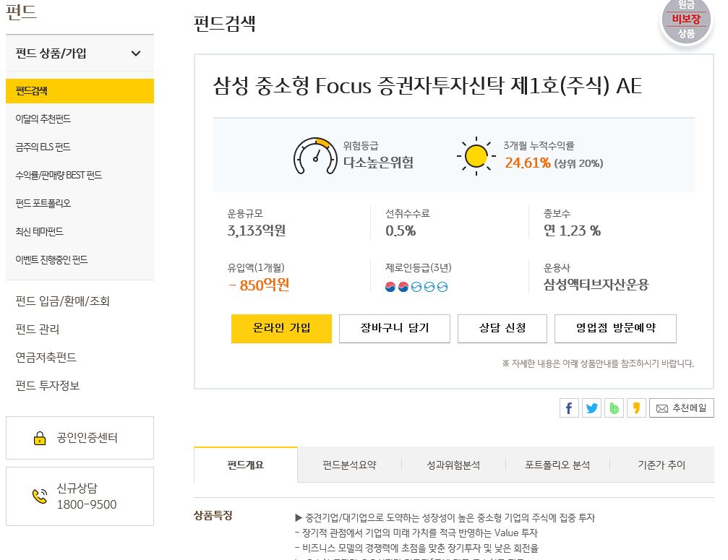Click the line starting 장기적 관점에서
The height and width of the screenshot is (560, 728).
click(x=416, y=533)
